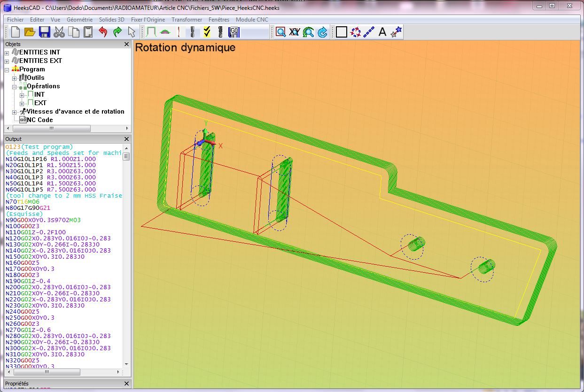Click the scissors Cut icon
The width and height of the screenshot is (584, 392).
59,32
